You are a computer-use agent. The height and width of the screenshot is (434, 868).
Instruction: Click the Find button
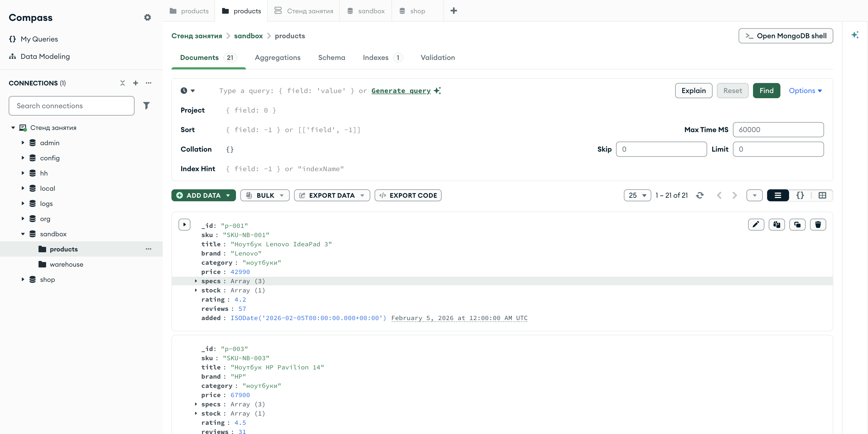(766, 91)
